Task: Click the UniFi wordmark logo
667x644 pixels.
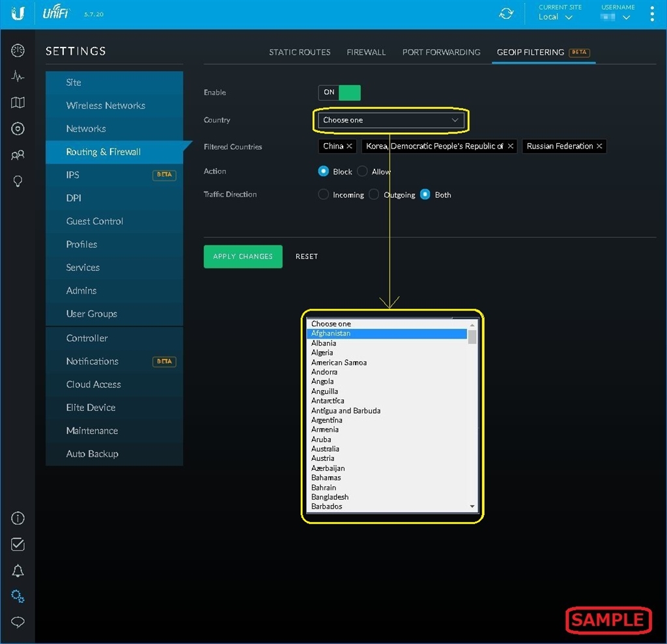Action: (56, 13)
